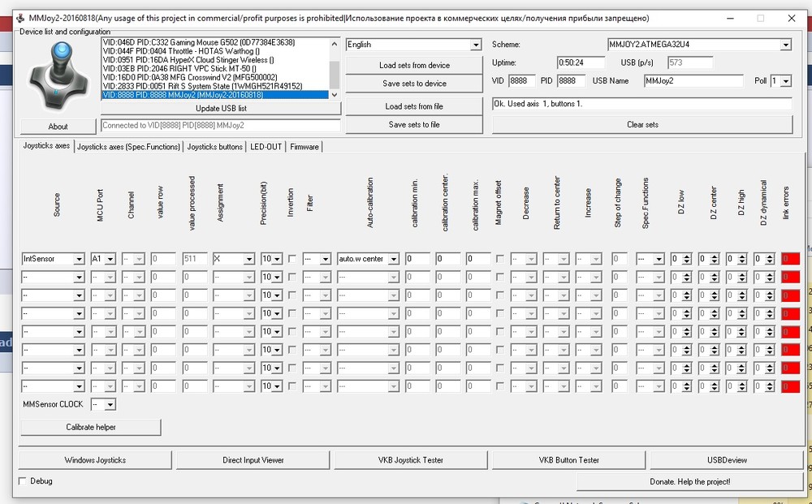This screenshot has height=504, width=812.
Task: Click the Ok. Used axis status field
Action: pos(642,104)
